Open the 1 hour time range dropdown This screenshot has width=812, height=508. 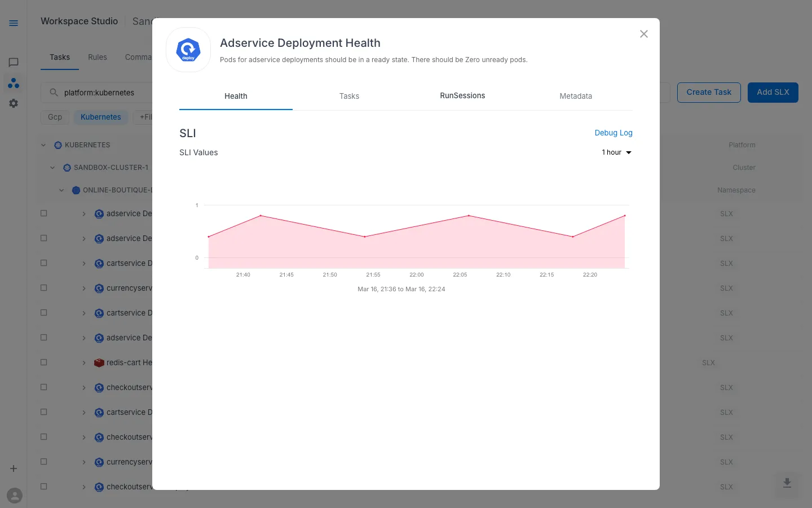coord(616,152)
